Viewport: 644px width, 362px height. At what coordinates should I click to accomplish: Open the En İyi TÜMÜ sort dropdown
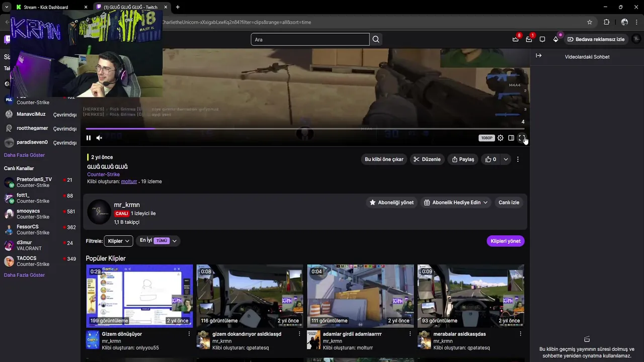pyautogui.click(x=158, y=241)
